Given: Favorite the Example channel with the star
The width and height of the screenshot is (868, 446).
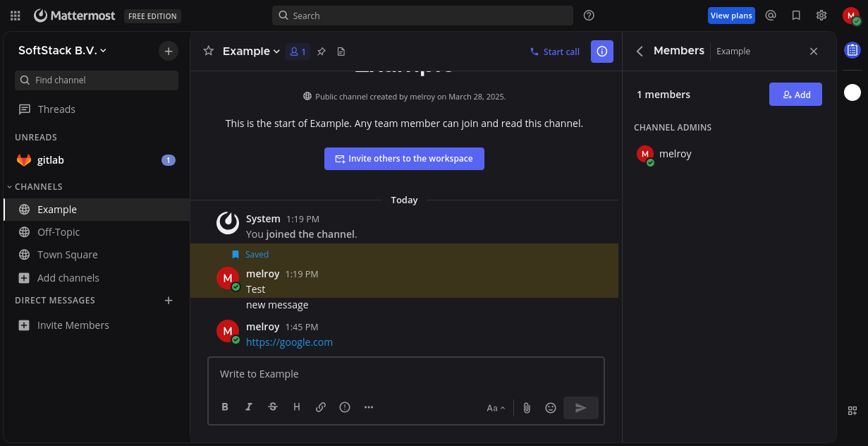Looking at the screenshot, I should [208, 51].
